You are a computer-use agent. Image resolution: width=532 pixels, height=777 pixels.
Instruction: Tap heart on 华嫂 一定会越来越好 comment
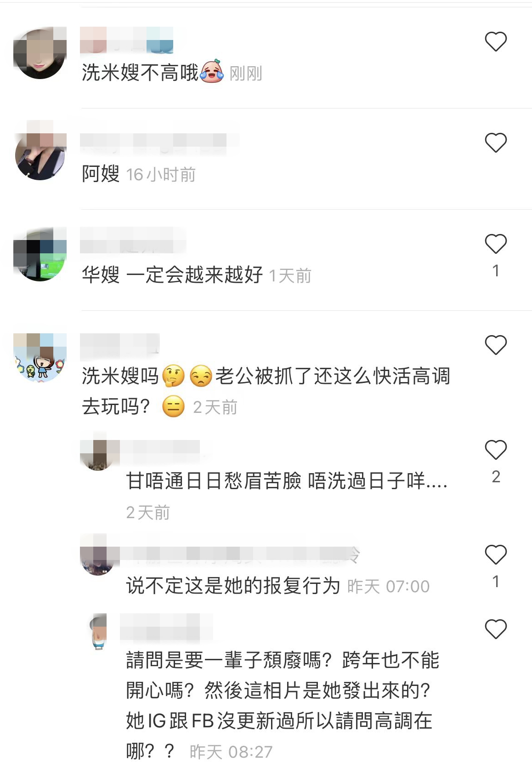(x=496, y=244)
